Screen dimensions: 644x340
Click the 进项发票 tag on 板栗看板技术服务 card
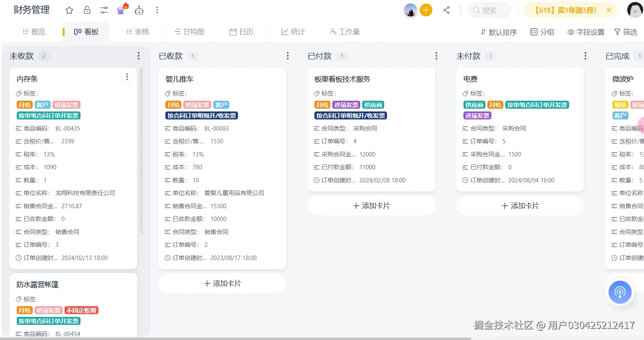[346, 105]
